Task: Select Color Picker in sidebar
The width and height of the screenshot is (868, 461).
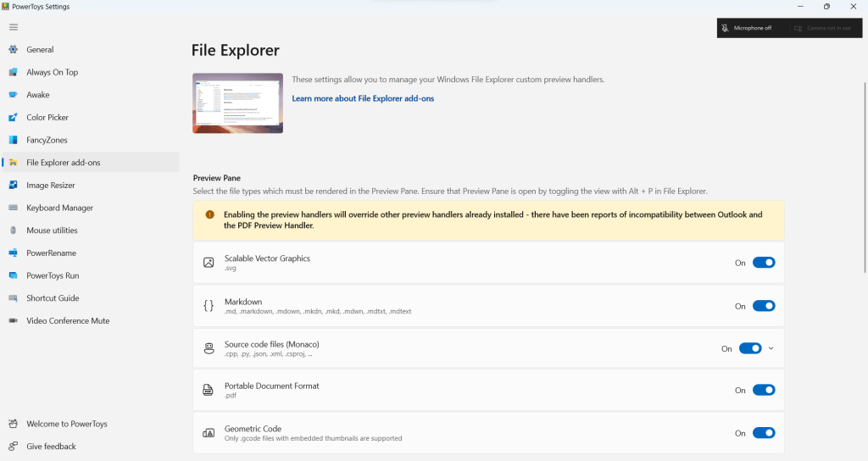Action: [91, 117]
